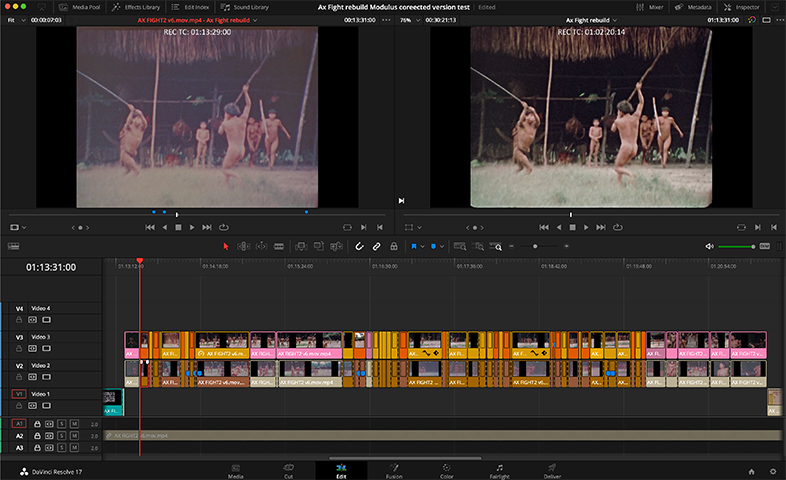Switch to the Fairlight page tab
The image size is (786, 480).
[499, 471]
